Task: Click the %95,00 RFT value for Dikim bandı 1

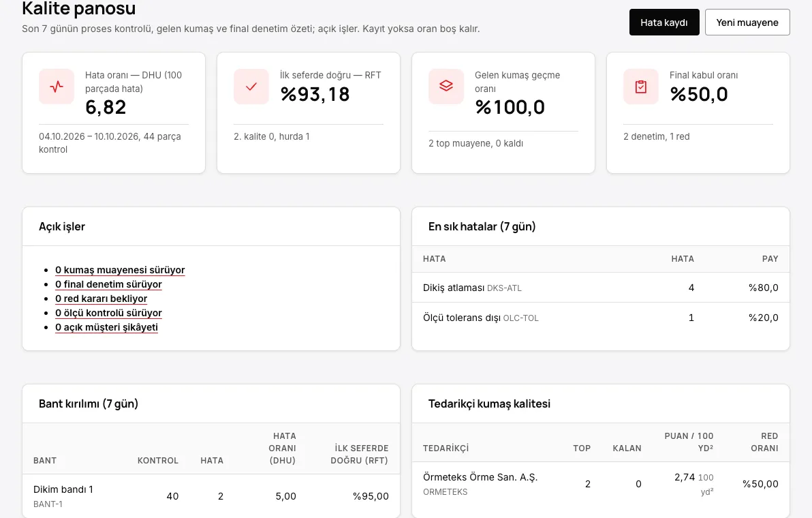Action: pyautogui.click(x=371, y=496)
